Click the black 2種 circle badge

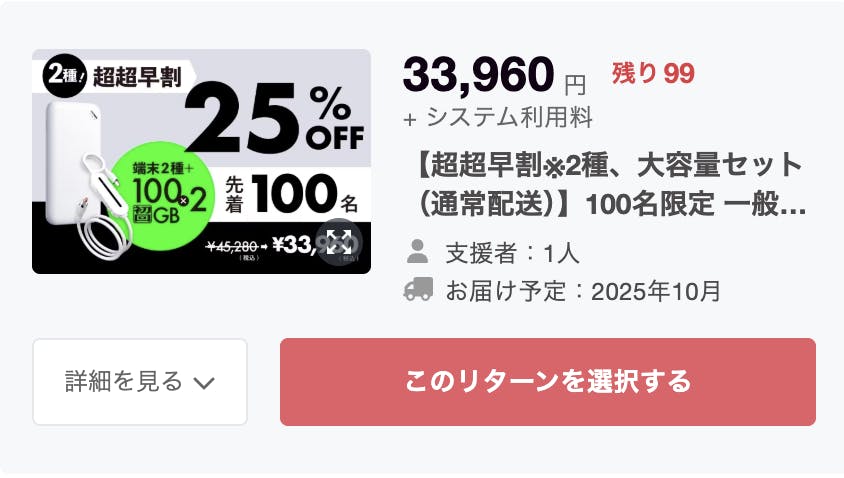tap(60, 74)
